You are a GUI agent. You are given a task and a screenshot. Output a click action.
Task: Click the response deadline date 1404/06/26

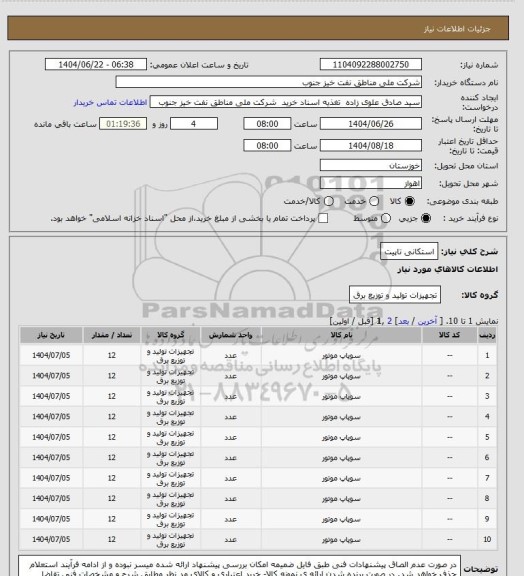pyautogui.click(x=371, y=124)
